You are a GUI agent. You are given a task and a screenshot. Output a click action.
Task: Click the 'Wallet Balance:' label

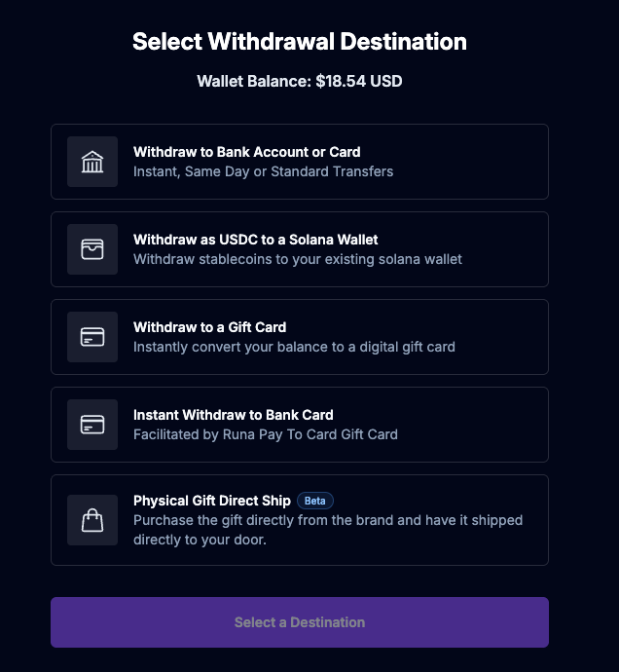pyautogui.click(x=253, y=82)
